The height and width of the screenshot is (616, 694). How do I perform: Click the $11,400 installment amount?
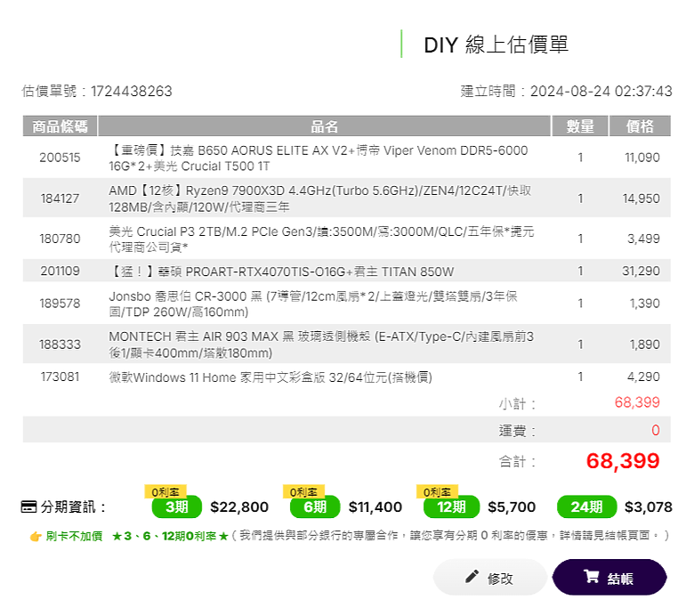375,507
